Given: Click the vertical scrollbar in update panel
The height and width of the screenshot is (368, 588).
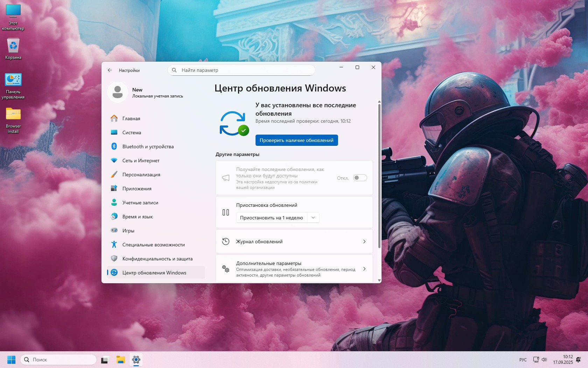Looking at the screenshot, I should pyautogui.click(x=379, y=175).
